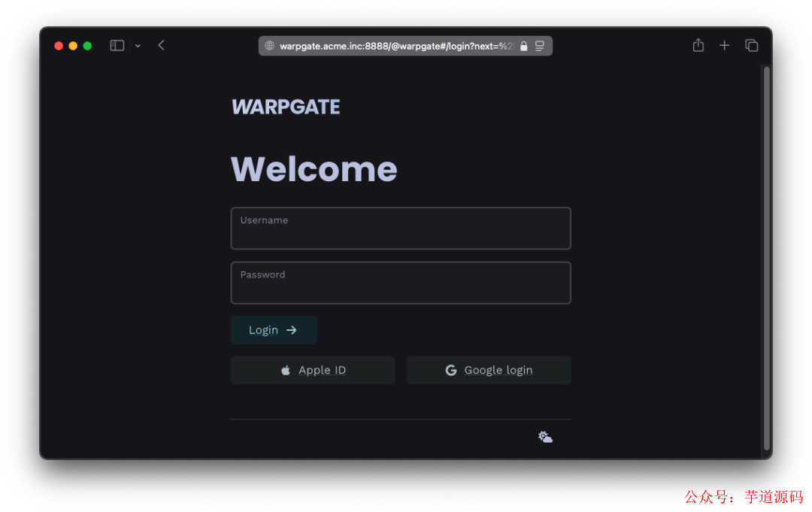The width and height of the screenshot is (812, 512).
Task: Click the Welcome heading text
Action: [314, 169]
